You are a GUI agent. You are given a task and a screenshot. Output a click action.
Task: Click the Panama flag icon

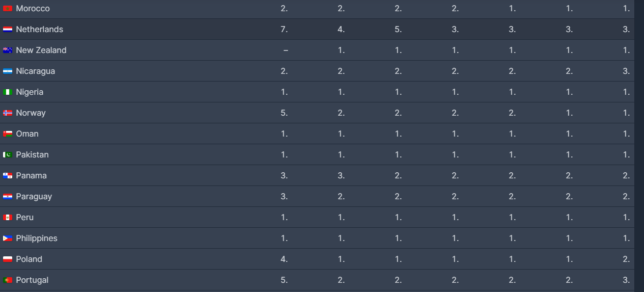tap(8, 176)
